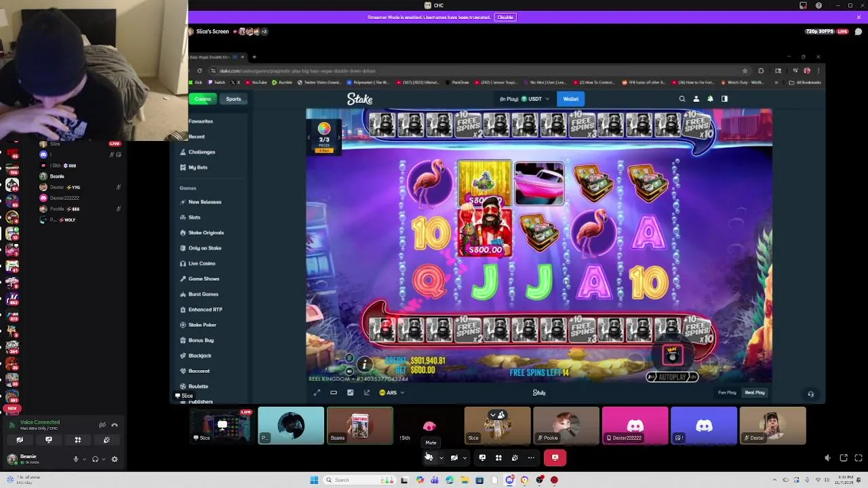Bookmark page with the star icon
868x488 pixels.
[745, 70]
